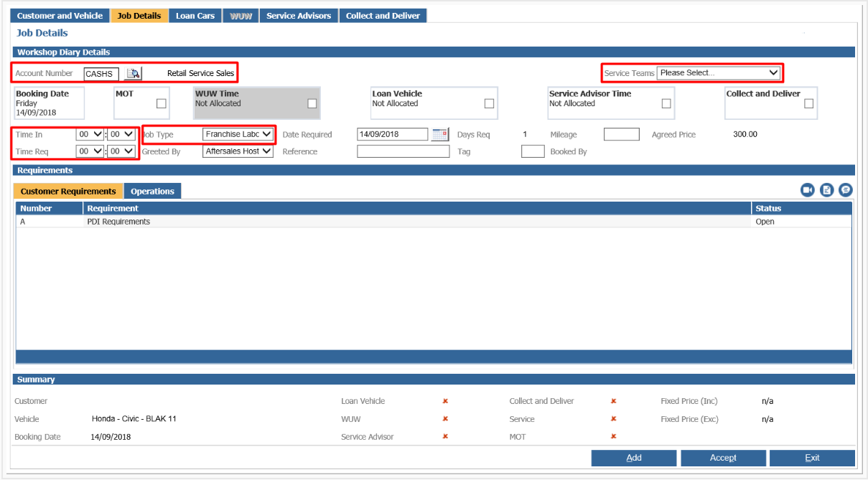This screenshot has width=868, height=480.
Task: Click inside the Reference input field
Action: [403, 151]
